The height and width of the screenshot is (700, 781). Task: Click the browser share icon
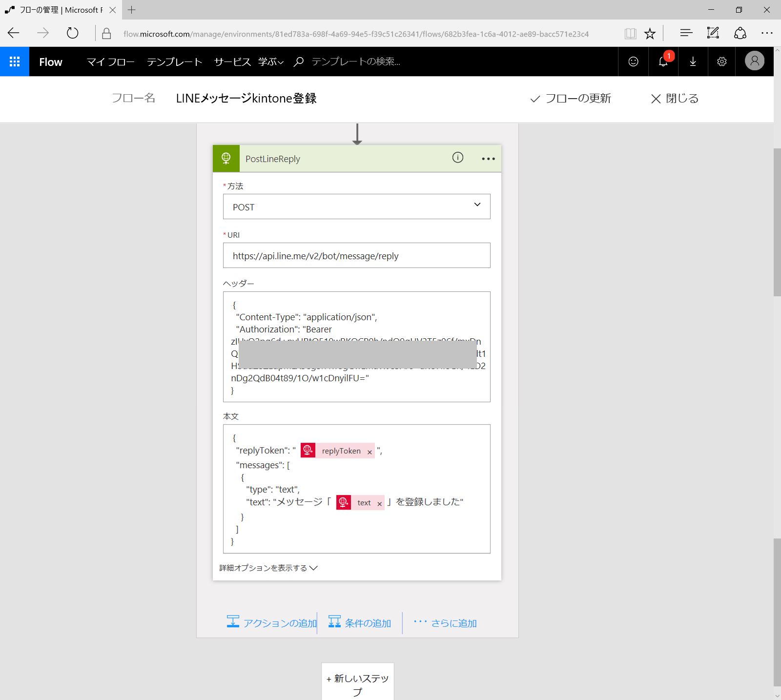pos(740,33)
